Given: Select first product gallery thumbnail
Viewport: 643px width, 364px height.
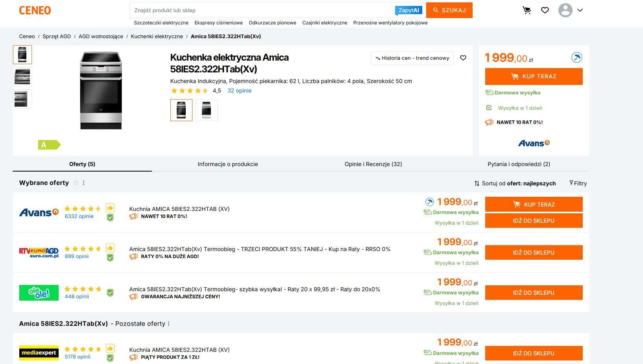Looking at the screenshot, I should [22, 55].
